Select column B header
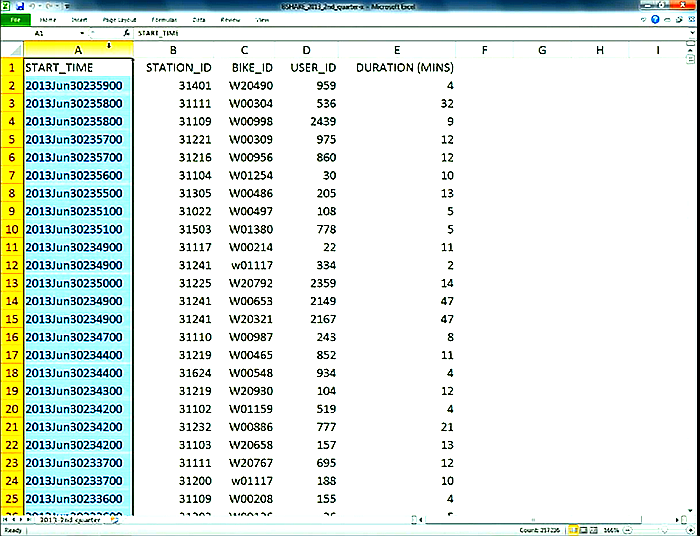 pyautogui.click(x=173, y=50)
